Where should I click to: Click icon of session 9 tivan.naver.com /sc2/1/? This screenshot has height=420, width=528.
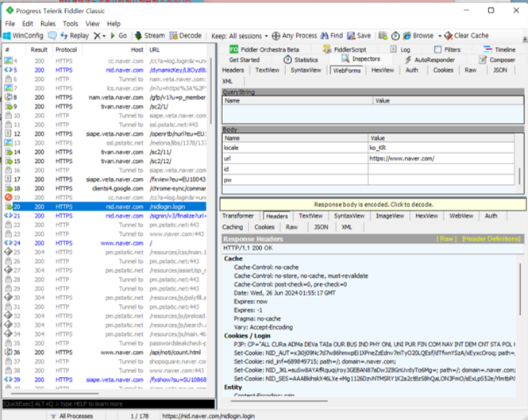click(8, 106)
